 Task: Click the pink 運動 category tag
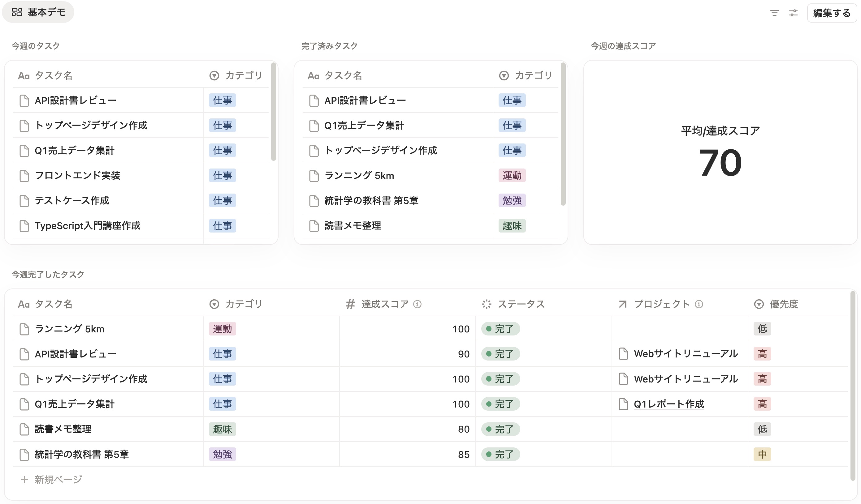223,329
